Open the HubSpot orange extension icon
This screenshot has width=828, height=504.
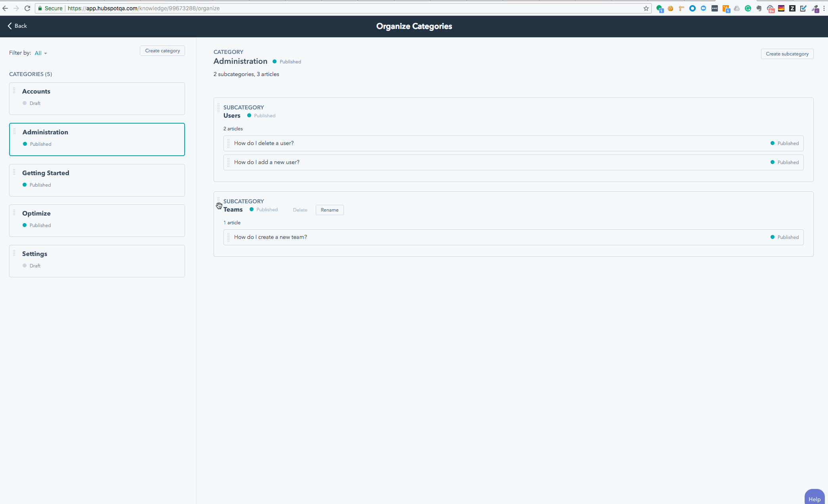(x=726, y=8)
